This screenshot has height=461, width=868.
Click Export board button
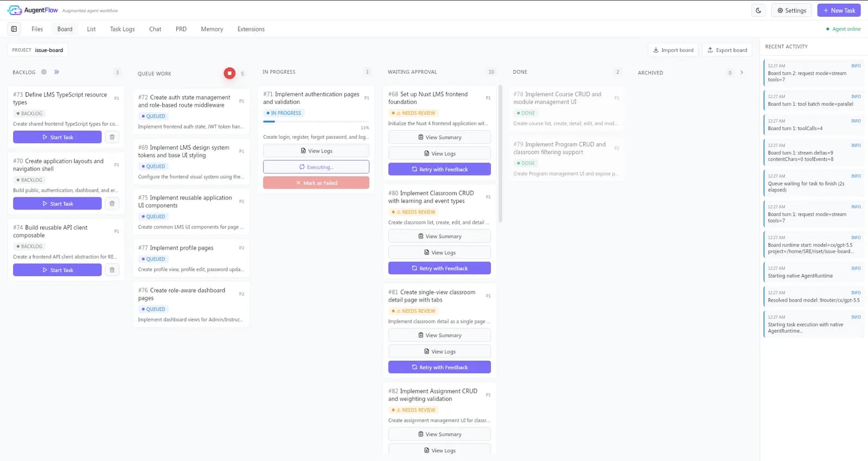coord(727,50)
